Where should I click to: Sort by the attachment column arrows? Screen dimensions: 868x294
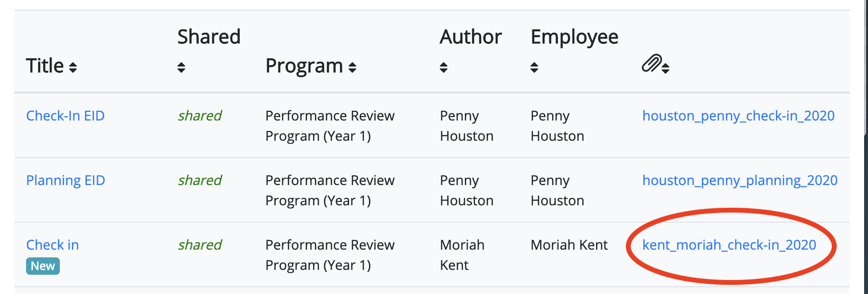(665, 68)
